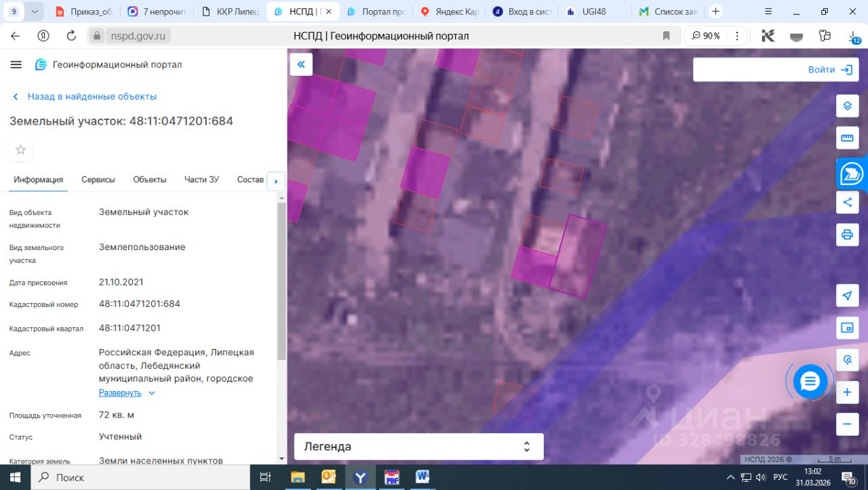Go back with the browser back arrow
The height and width of the screenshot is (490, 868).
coord(16,36)
